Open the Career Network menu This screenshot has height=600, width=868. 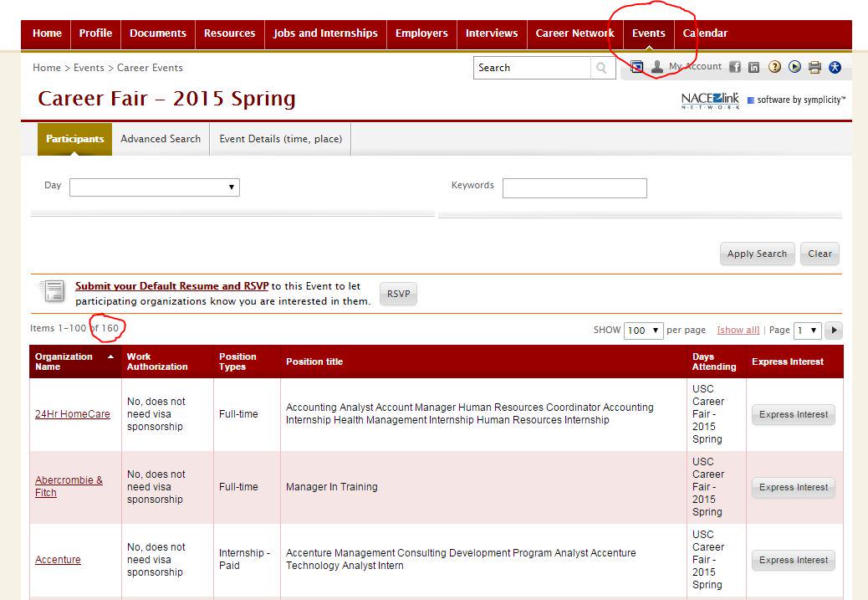[574, 33]
